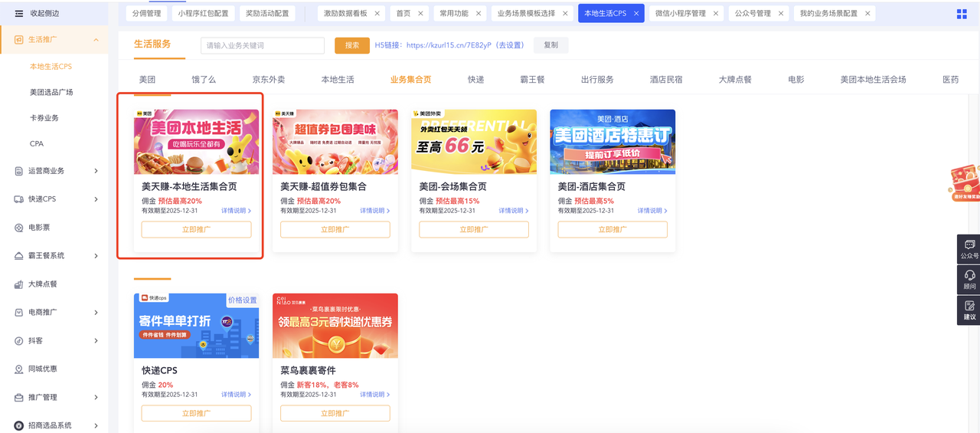The width and height of the screenshot is (980, 433).
Task: Click the 电商推广 sidebar icon
Action: (x=19, y=313)
